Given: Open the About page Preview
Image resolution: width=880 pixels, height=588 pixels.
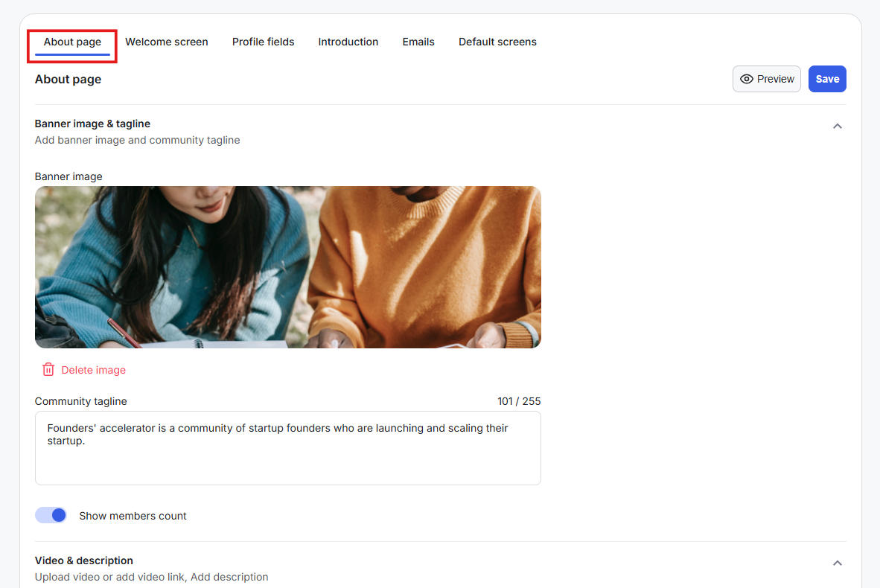Looking at the screenshot, I should (767, 79).
